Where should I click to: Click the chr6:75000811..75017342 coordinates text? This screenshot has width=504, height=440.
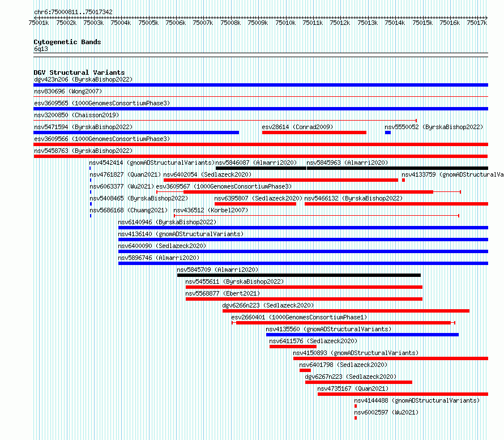73,12
